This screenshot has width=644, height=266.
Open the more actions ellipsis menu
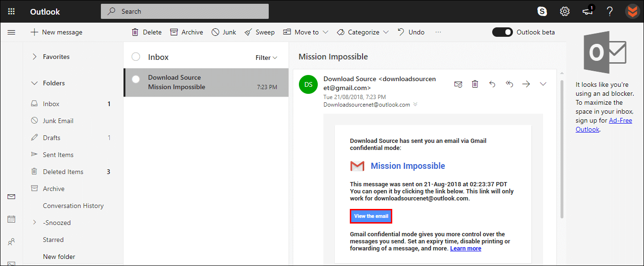tap(438, 32)
